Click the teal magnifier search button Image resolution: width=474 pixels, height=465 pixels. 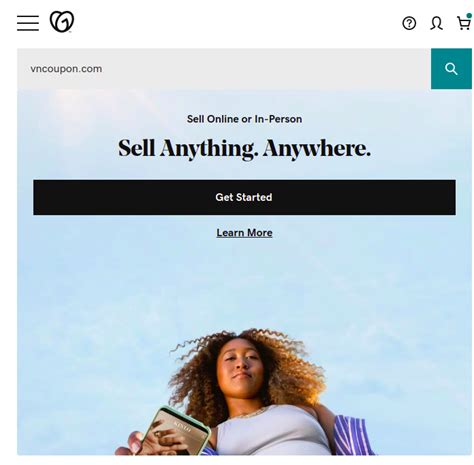tap(451, 69)
